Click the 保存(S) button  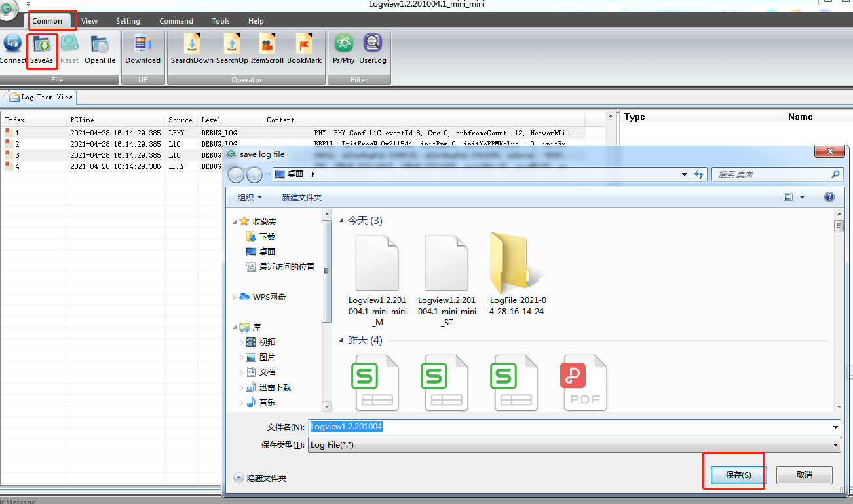coord(738,475)
